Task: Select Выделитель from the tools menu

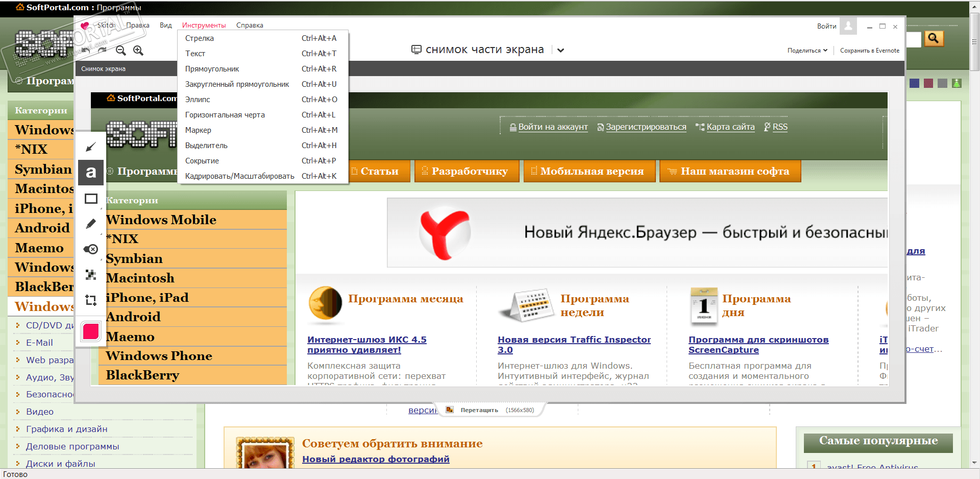Action: pos(263,146)
